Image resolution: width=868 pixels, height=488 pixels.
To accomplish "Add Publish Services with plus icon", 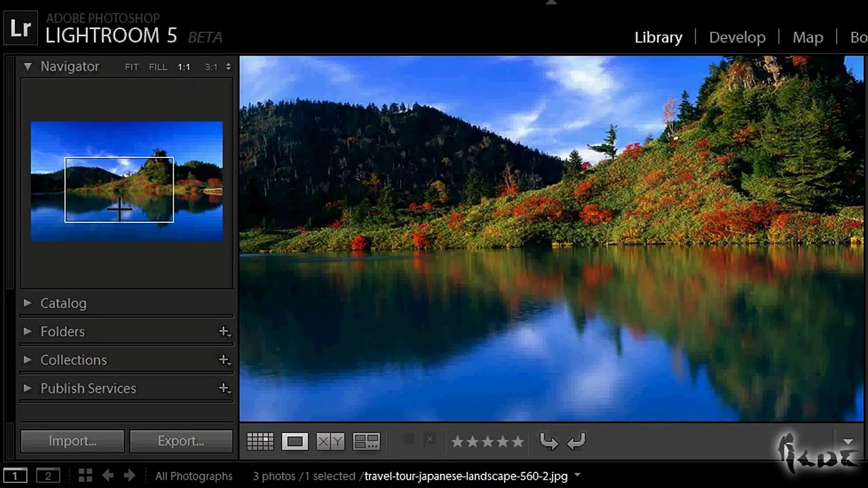I will [x=224, y=388].
